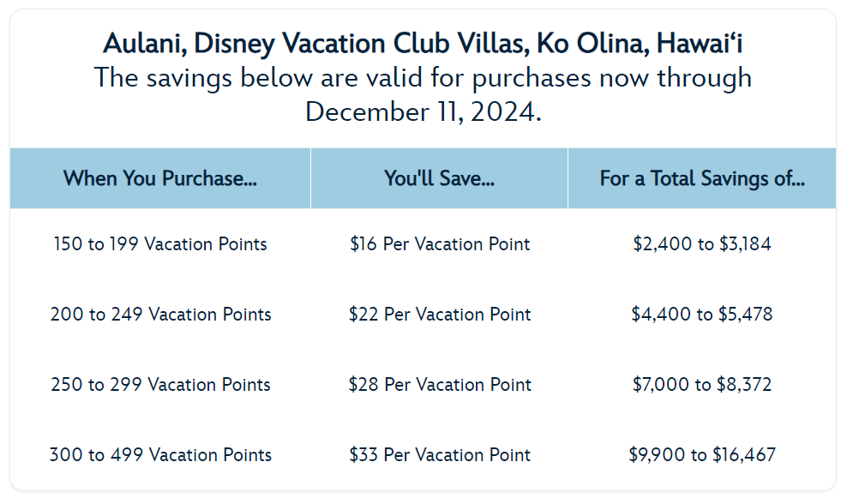Click the 300 to 499 Vacation Points cell
853x504 pixels.
160,454
